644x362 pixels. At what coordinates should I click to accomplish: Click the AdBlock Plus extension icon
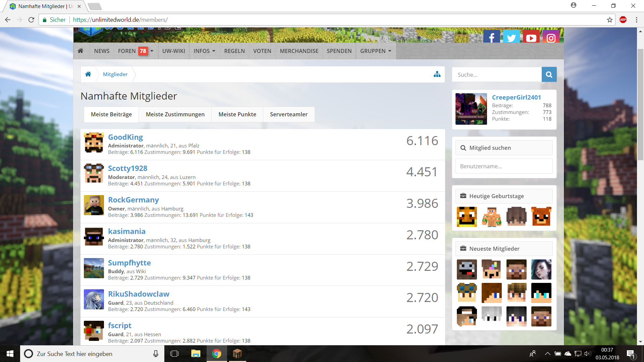[x=623, y=20]
